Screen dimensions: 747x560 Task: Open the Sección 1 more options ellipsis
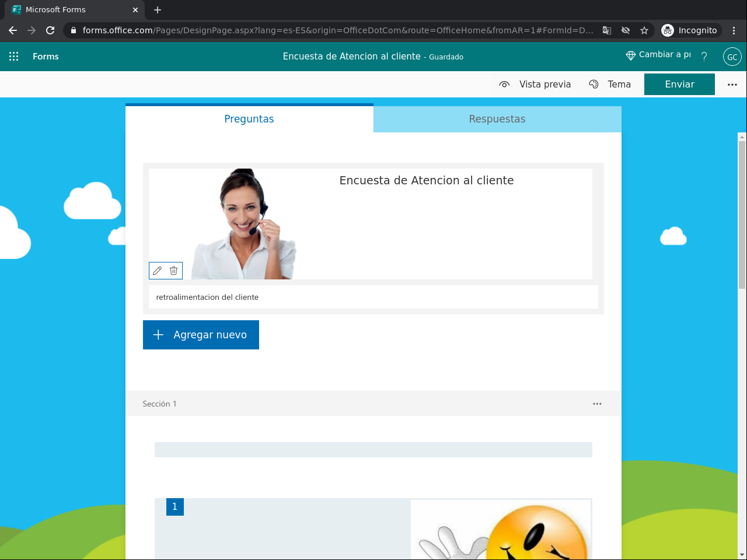coord(597,404)
